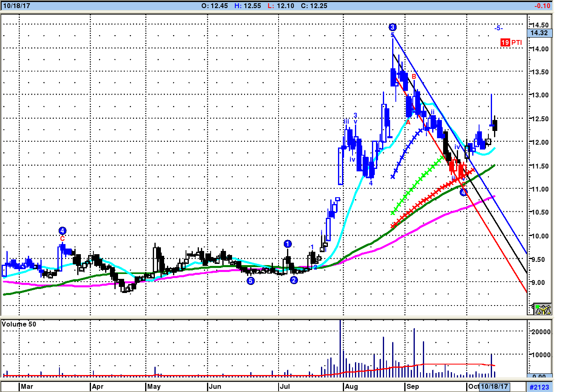Click the #2123 bar count box
The height and width of the screenshot is (392, 566).
click(x=539, y=387)
